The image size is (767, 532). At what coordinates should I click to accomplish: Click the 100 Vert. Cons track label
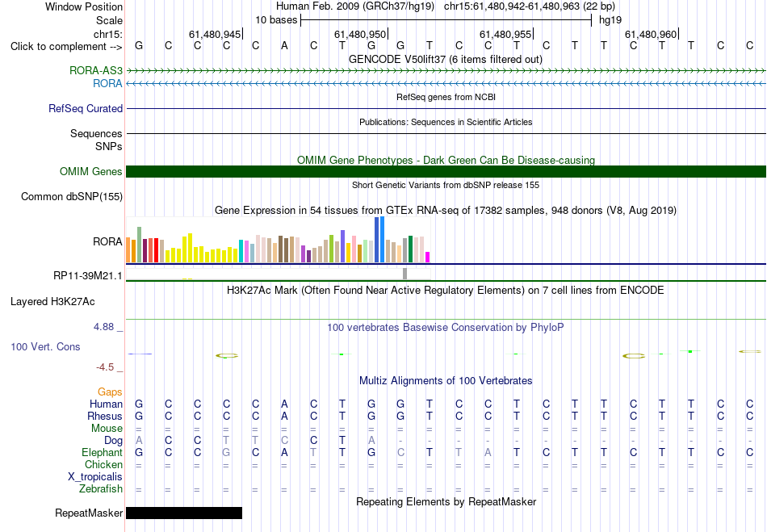coord(45,346)
